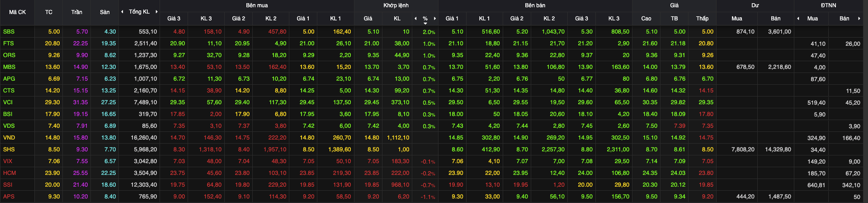Click the ĐTNN group header
Screen dimensions: 868x203
click(829, 5)
